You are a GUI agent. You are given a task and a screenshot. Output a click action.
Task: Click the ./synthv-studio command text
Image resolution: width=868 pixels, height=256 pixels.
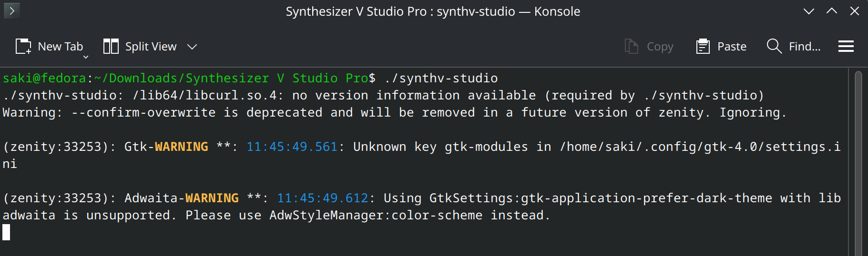(x=441, y=78)
